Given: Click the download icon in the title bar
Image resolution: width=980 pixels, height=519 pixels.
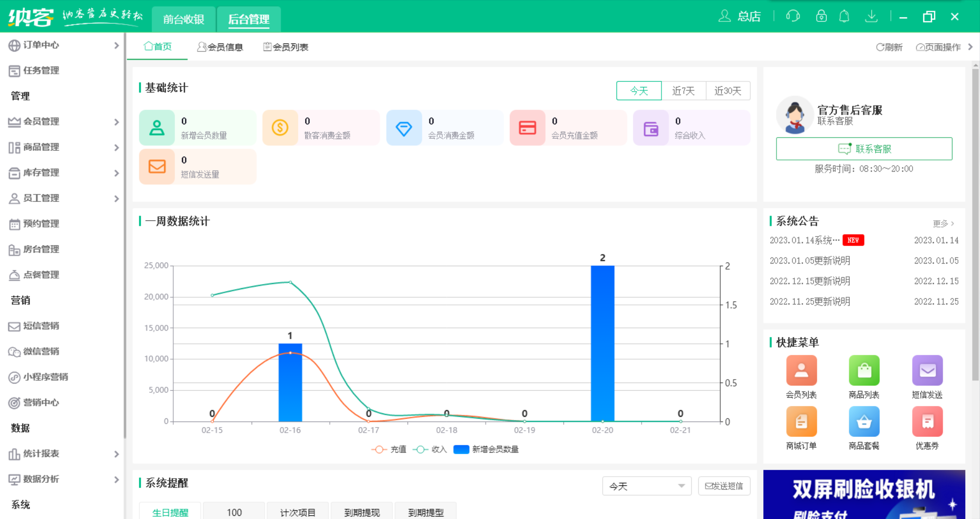Looking at the screenshot, I should coord(871,16).
